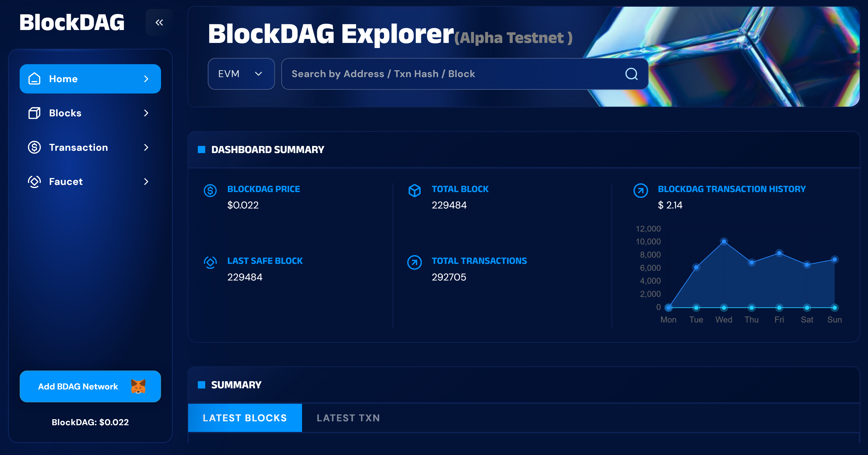Image resolution: width=868 pixels, height=455 pixels.
Task: Click the Transaction History arrow icon
Action: tap(641, 190)
